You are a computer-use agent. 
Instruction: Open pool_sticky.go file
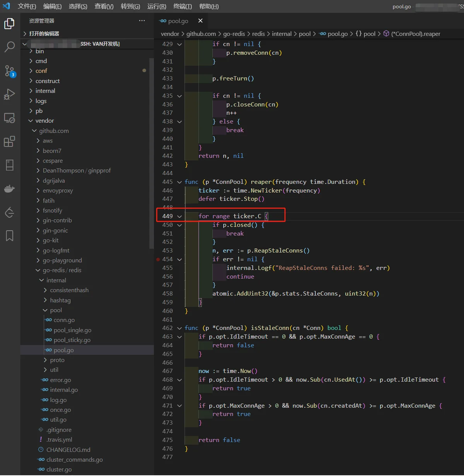point(87,340)
